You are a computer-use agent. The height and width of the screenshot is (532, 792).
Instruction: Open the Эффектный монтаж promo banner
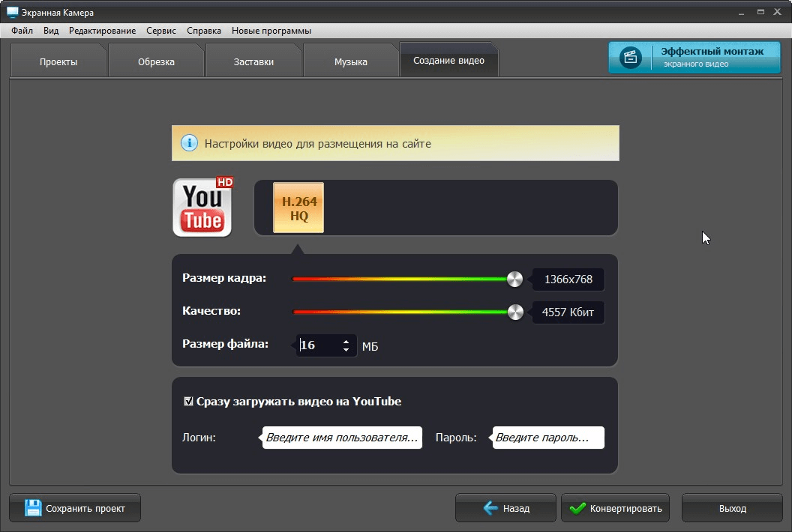[x=694, y=58]
